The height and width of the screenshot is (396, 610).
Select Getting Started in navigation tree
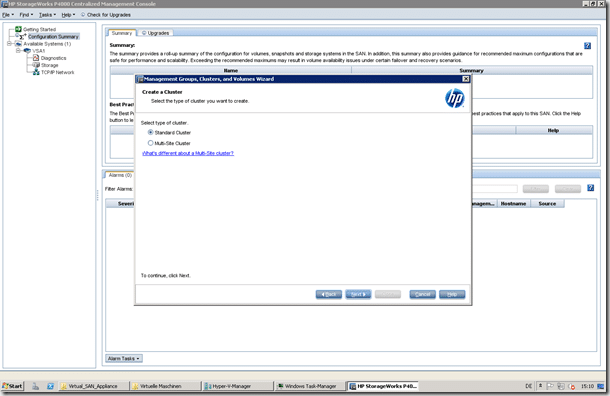pyautogui.click(x=39, y=30)
